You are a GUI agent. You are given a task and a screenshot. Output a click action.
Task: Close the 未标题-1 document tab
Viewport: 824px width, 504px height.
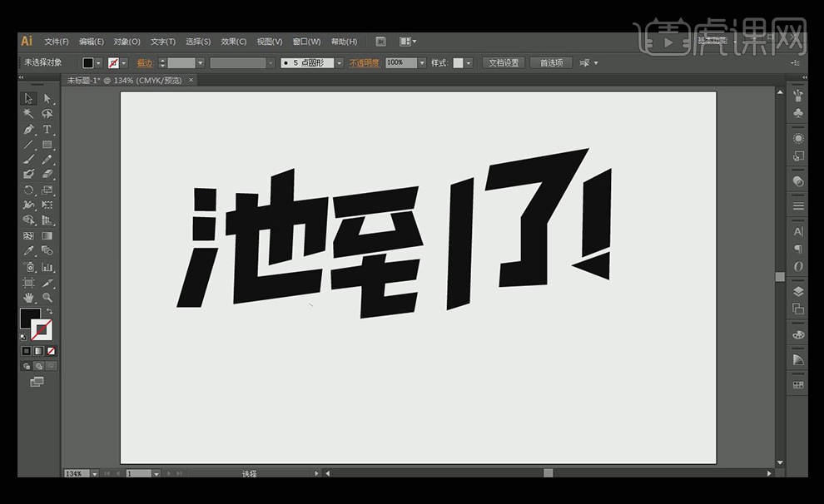pyautogui.click(x=191, y=80)
